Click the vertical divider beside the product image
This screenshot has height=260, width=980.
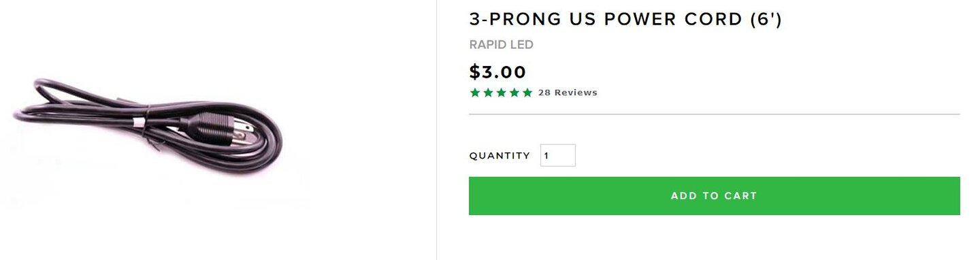436,130
